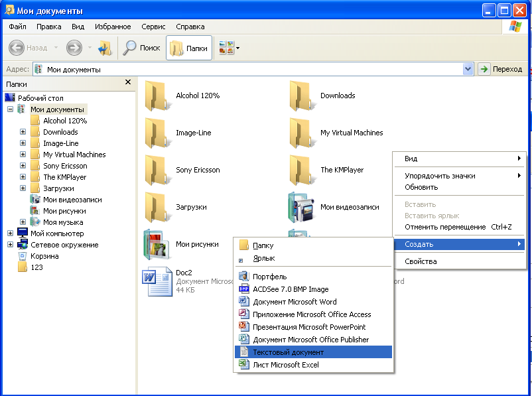Open the Вид menu in menu bar
This screenshot has height=396, width=532.
78,27
